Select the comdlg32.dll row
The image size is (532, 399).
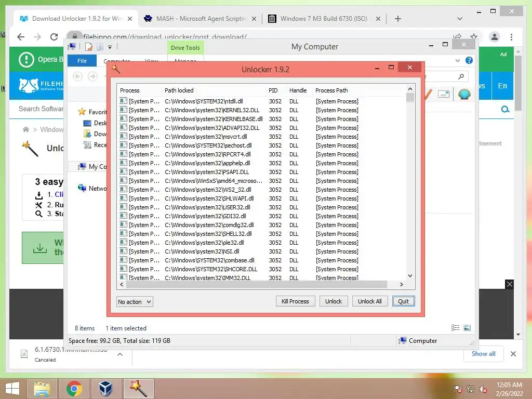tap(261, 224)
